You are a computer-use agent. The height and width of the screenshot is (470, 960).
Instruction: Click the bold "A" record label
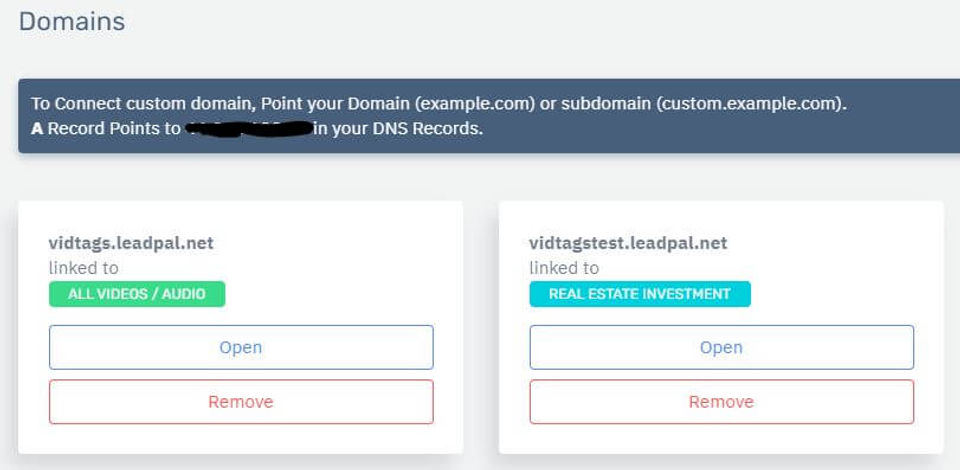(37, 129)
